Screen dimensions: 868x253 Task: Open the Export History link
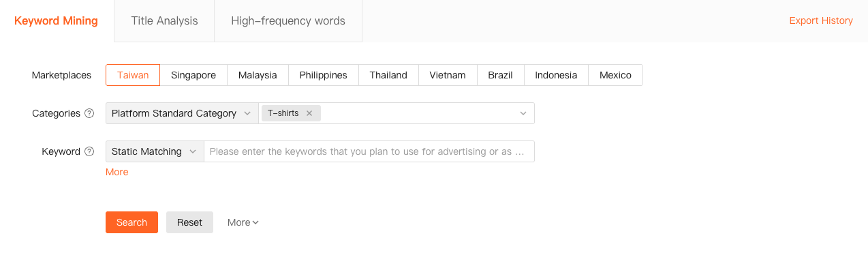(821, 20)
